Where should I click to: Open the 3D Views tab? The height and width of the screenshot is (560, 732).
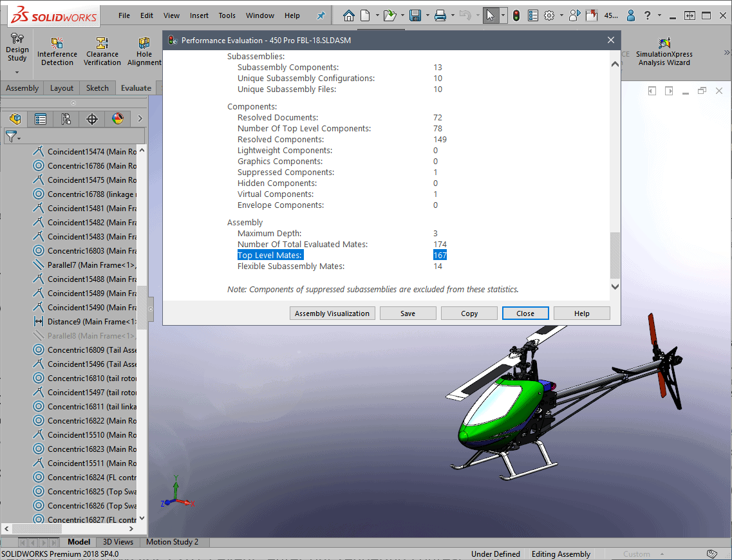(118, 542)
